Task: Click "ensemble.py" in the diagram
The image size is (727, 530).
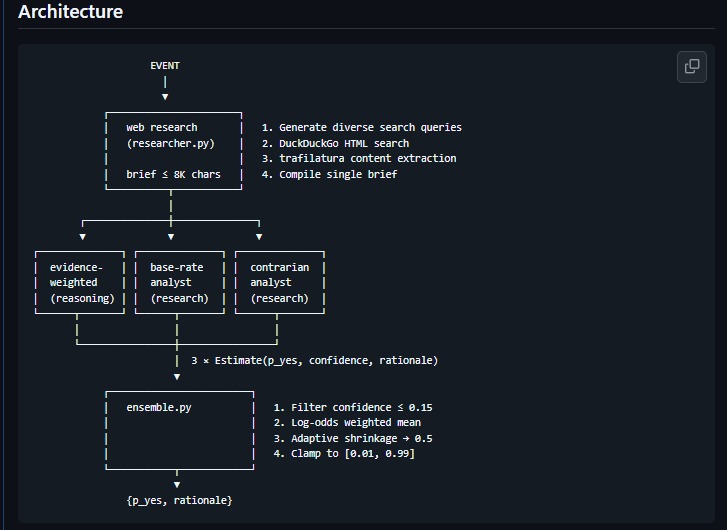Action: pyautogui.click(x=159, y=407)
